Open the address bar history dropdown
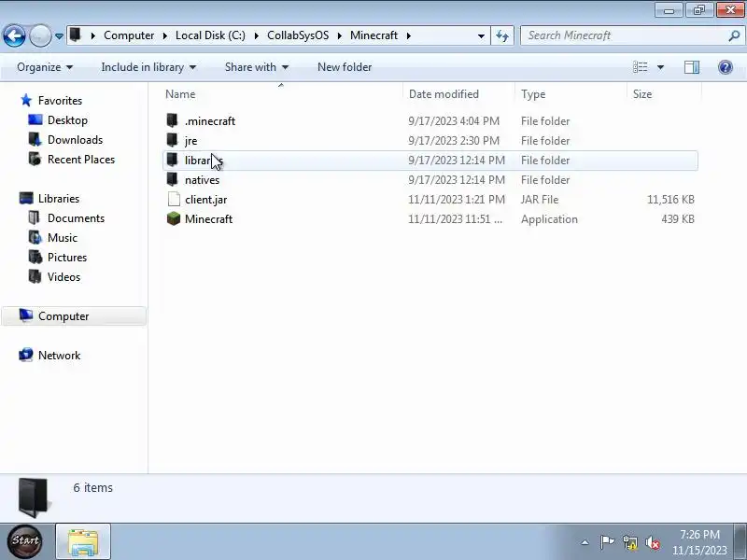This screenshot has height=560, width=747. click(x=481, y=36)
